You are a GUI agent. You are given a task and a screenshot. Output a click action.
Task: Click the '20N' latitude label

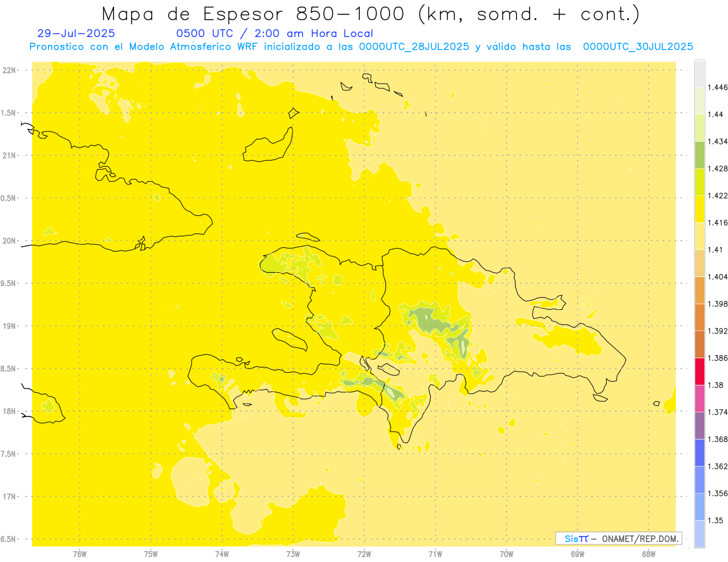[x=10, y=241]
